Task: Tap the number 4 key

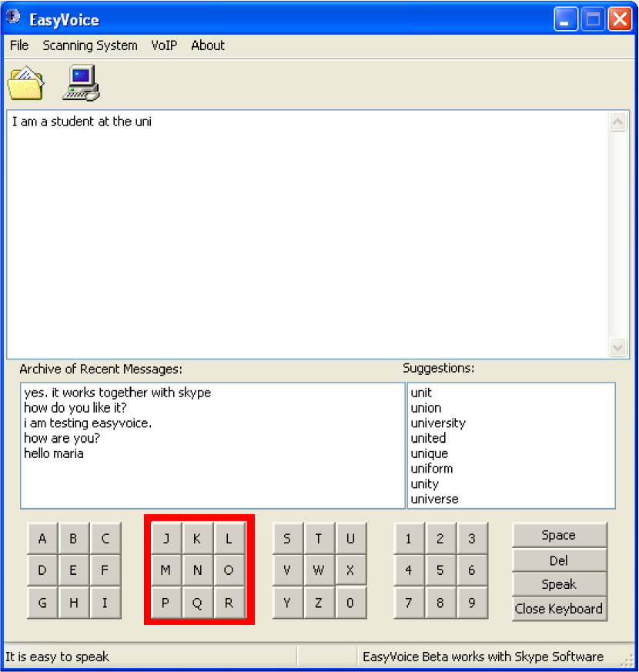Action: point(409,570)
